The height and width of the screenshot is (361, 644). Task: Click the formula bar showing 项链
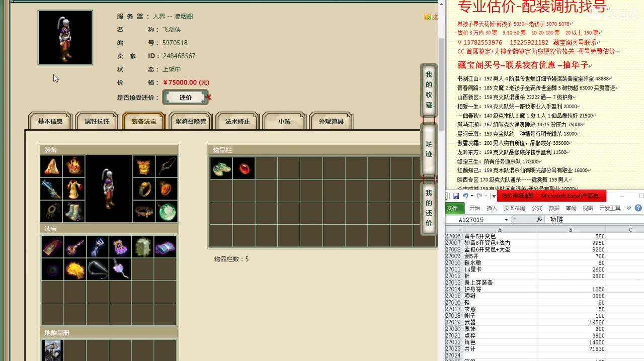(x=595, y=220)
